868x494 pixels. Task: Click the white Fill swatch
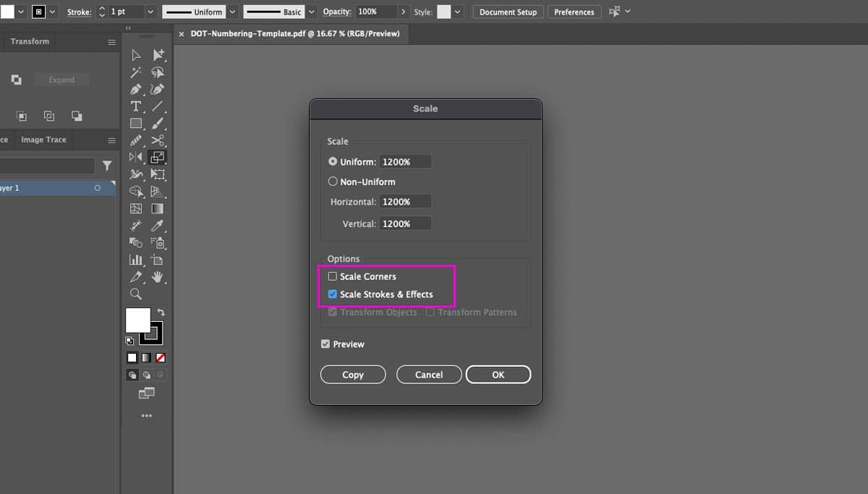point(137,320)
